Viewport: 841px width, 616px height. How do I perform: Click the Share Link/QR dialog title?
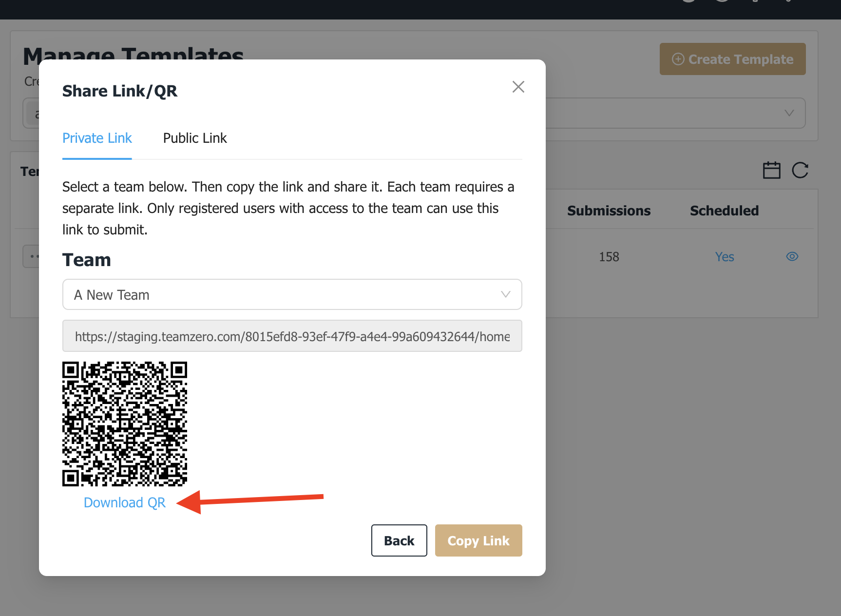click(x=120, y=91)
